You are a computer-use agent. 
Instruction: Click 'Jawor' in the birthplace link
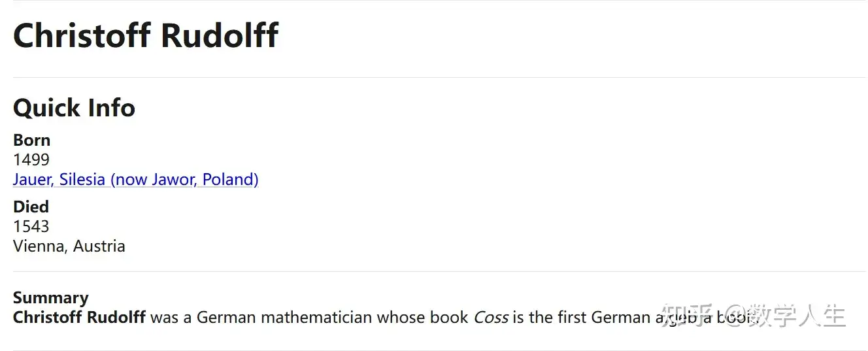tap(173, 180)
